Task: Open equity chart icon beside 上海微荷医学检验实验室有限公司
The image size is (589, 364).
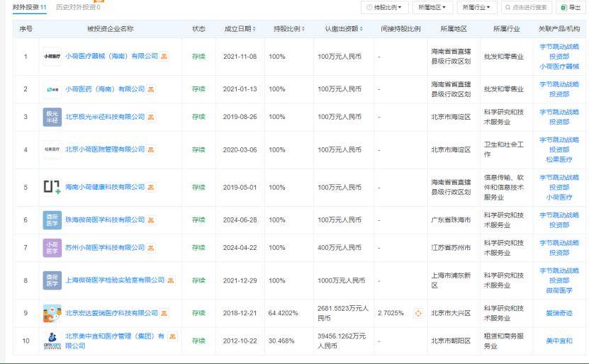Action: coord(171,280)
